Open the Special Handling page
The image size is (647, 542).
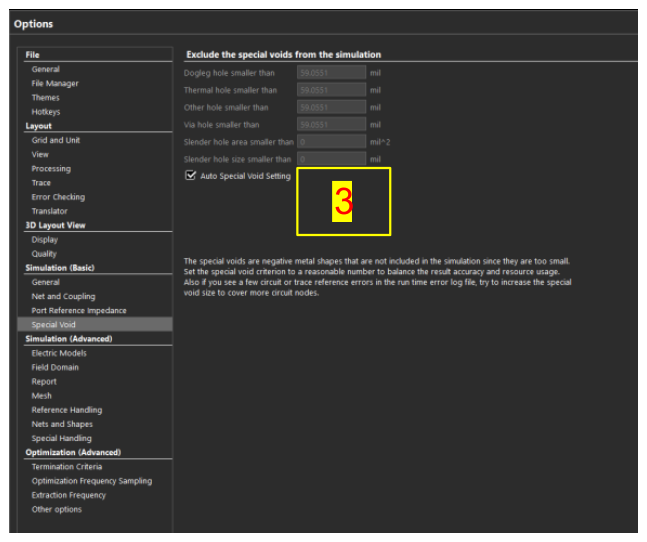62,438
